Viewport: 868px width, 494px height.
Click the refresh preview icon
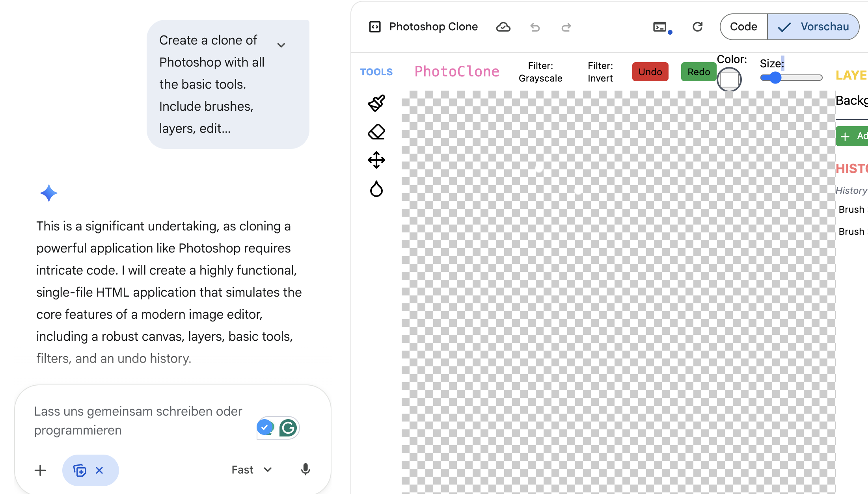(698, 27)
